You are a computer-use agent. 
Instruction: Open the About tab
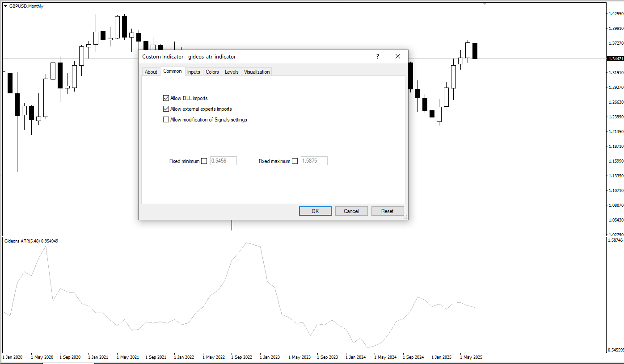point(151,72)
